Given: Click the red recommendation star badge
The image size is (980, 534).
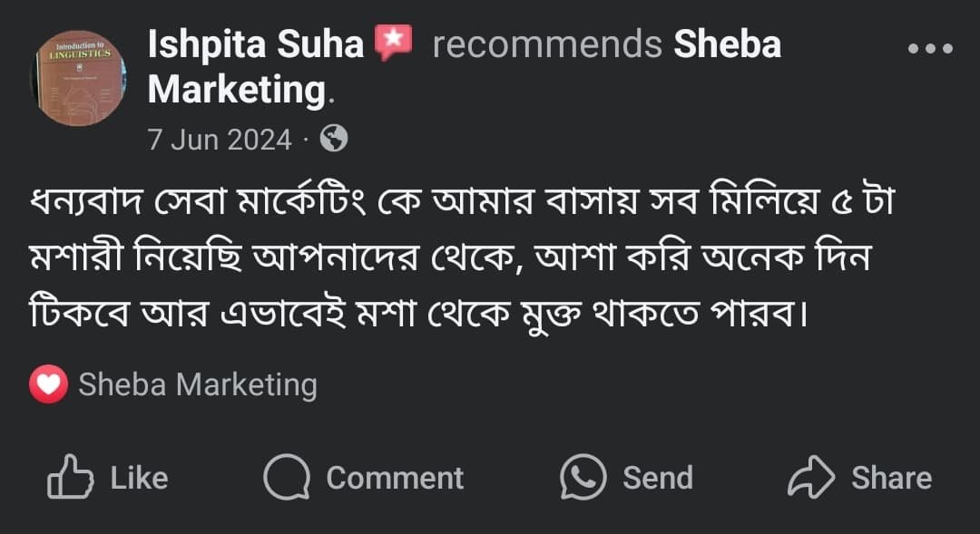Looking at the screenshot, I should click(393, 44).
